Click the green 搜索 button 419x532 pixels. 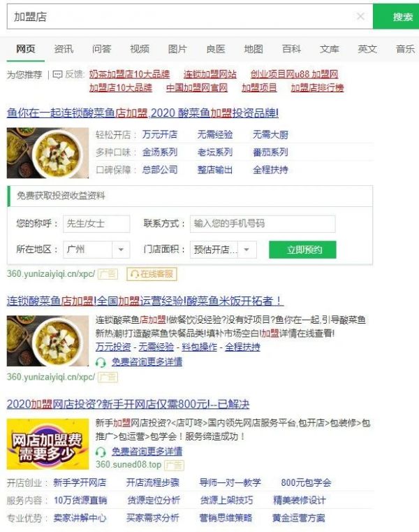pyautogui.click(x=396, y=16)
